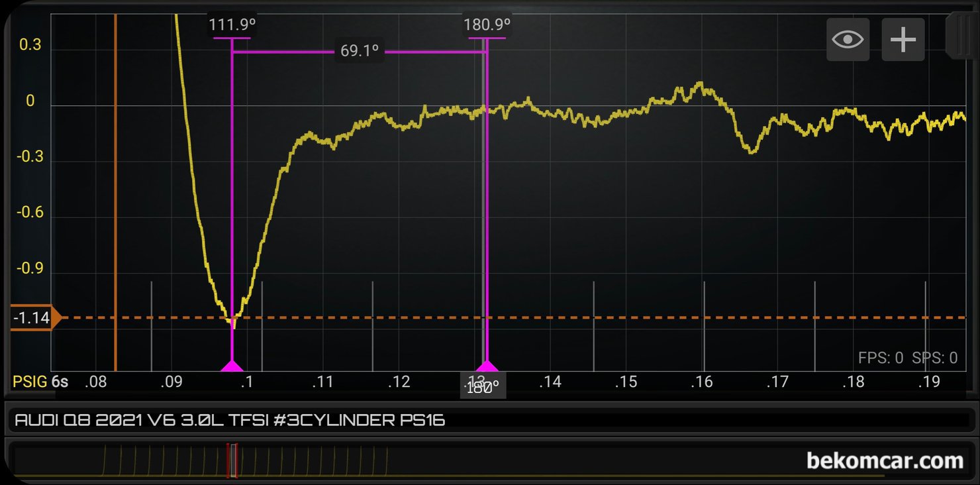Click the 180° label under the time axis
980x485 pixels.
pos(483,388)
